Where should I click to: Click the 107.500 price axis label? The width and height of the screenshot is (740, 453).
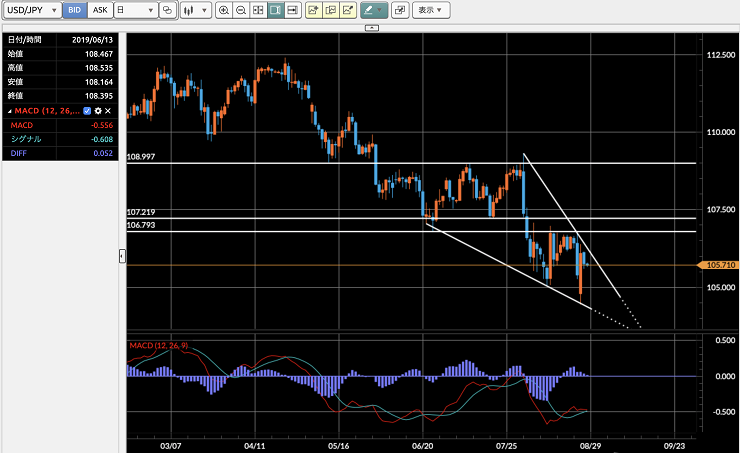tap(721, 210)
